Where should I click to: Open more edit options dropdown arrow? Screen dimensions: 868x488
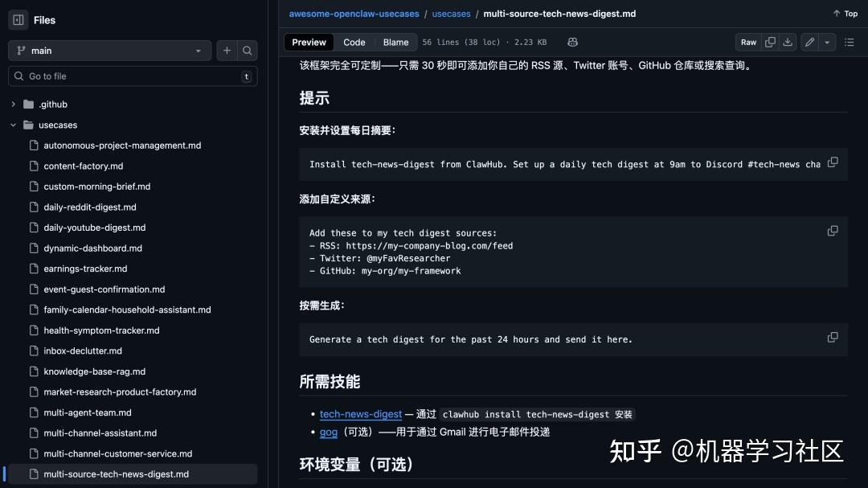[x=827, y=42]
